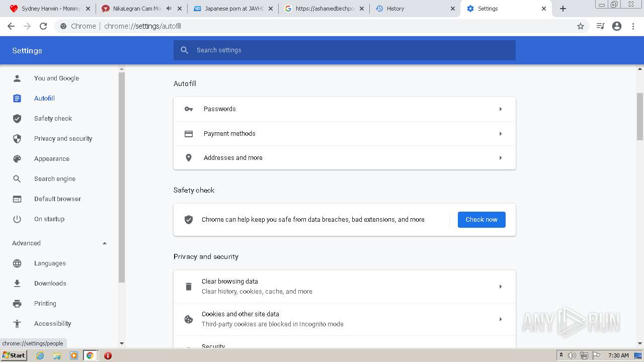Open the media control icon in the toolbar

pos(600,26)
